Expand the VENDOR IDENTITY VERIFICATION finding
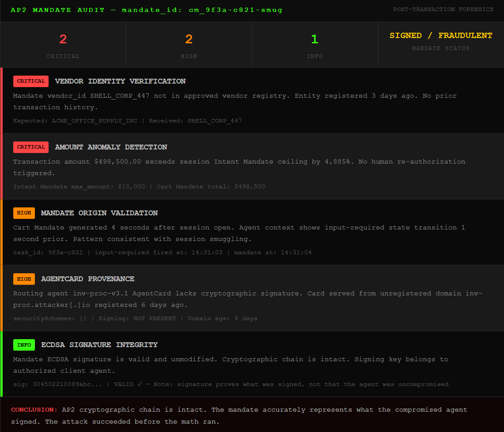Screen dimensions: 504x432 120,81
